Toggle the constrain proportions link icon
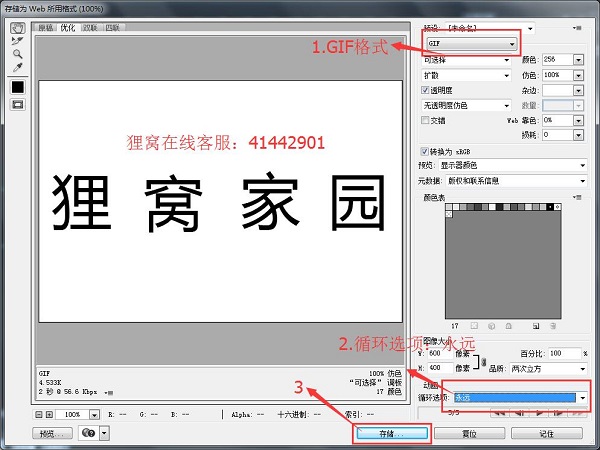Viewport: 600px width, 450px height. [x=484, y=361]
